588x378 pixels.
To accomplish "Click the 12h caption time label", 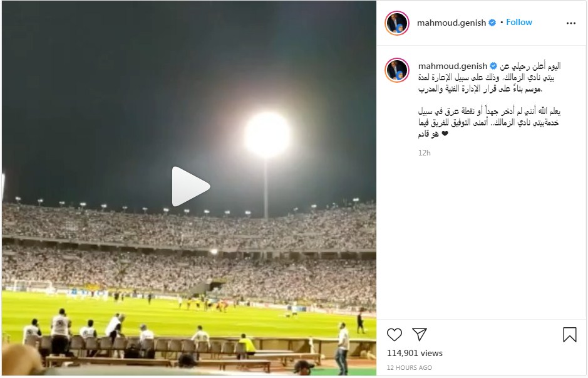I will pyautogui.click(x=424, y=153).
